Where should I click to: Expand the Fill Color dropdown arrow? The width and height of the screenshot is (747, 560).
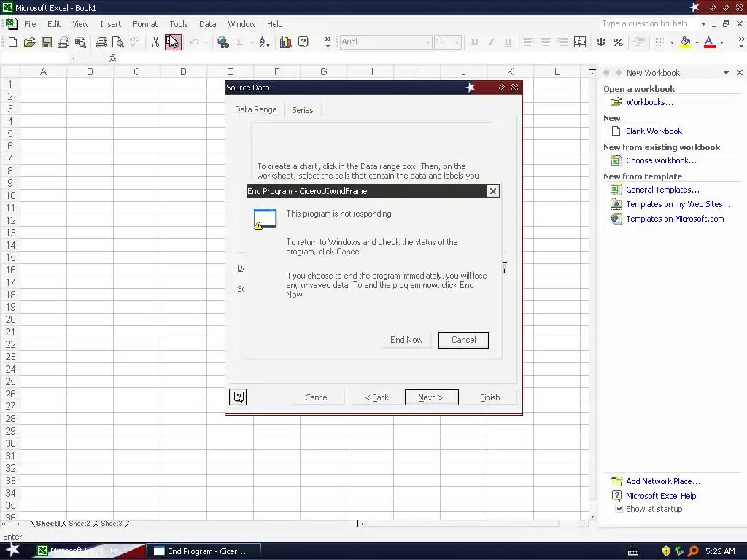point(697,42)
